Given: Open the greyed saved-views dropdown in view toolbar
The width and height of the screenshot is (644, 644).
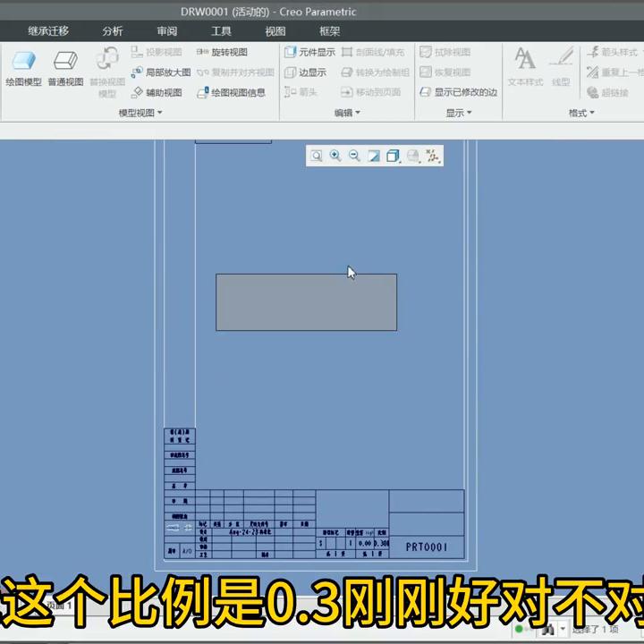Looking at the screenshot, I should click(413, 156).
